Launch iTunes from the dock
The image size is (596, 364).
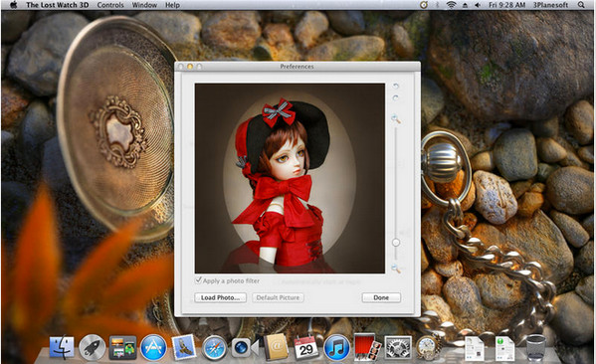pos(336,348)
